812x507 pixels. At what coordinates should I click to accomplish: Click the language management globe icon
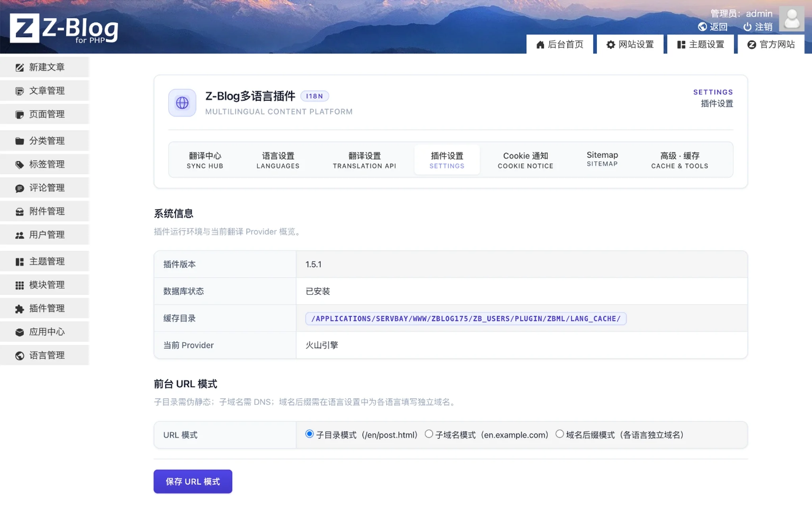19,355
